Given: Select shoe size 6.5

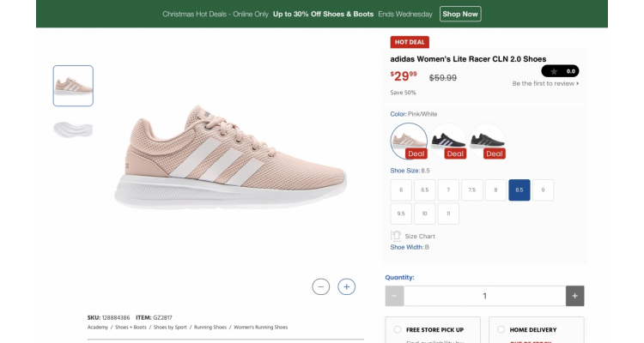Looking at the screenshot, I should coord(425,190).
